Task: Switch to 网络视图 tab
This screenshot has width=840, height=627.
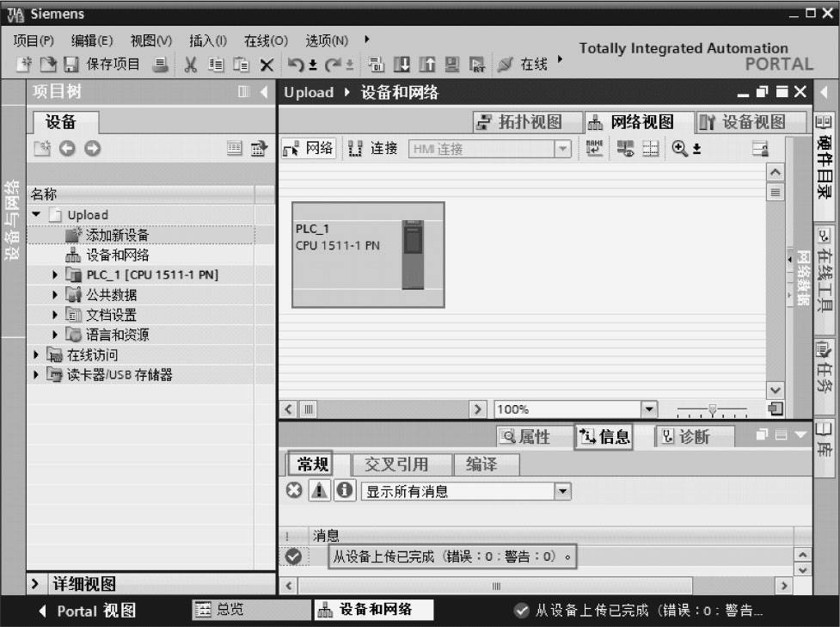Action: 639,122
